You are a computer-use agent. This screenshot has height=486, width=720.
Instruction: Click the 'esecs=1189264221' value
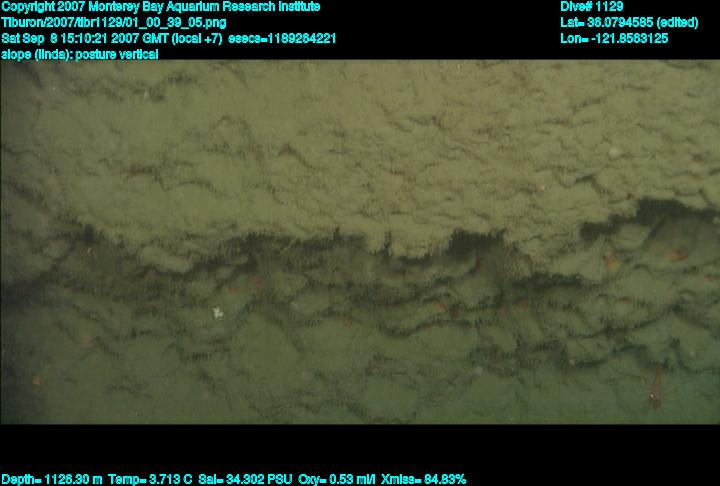click(282, 38)
